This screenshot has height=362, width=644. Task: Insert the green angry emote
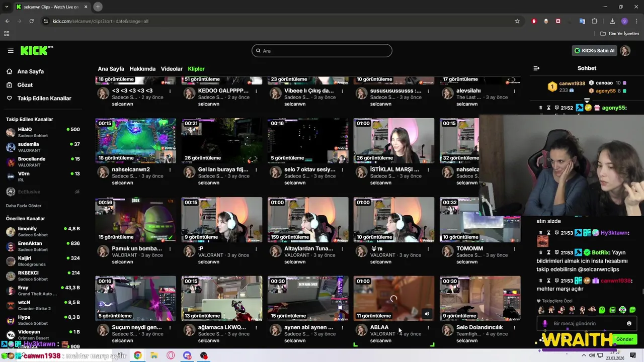(612, 310)
